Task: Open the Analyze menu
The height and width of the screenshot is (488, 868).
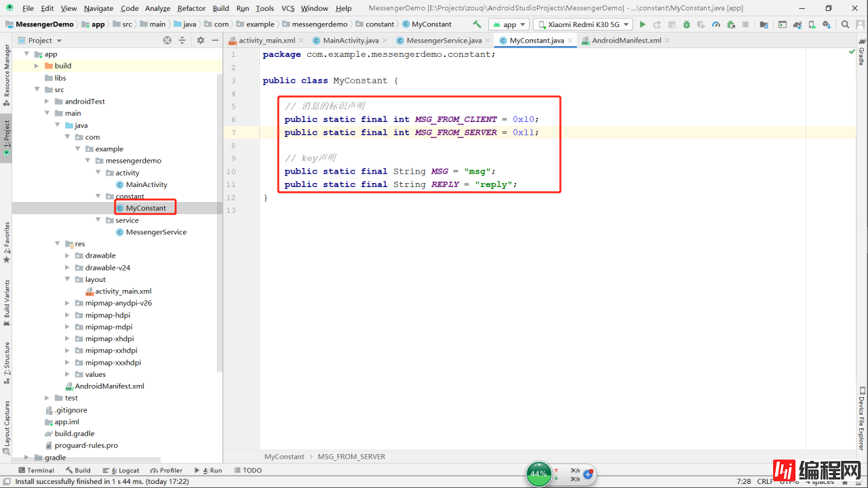Action: pos(158,8)
